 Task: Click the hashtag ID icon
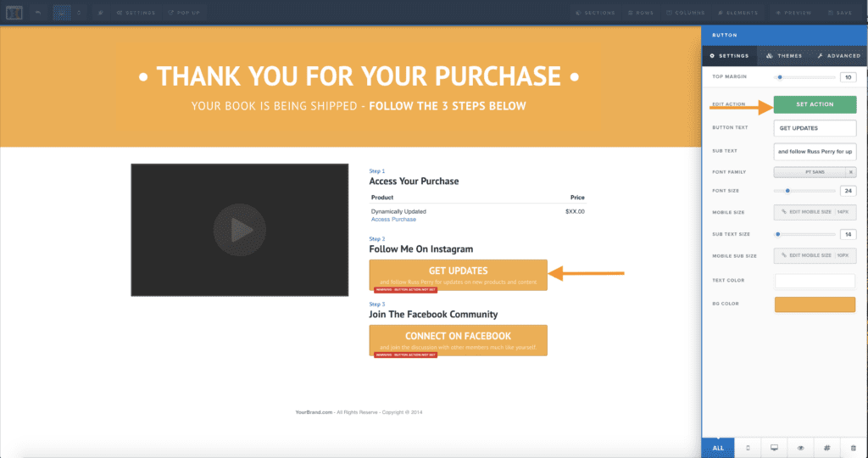tap(826, 447)
